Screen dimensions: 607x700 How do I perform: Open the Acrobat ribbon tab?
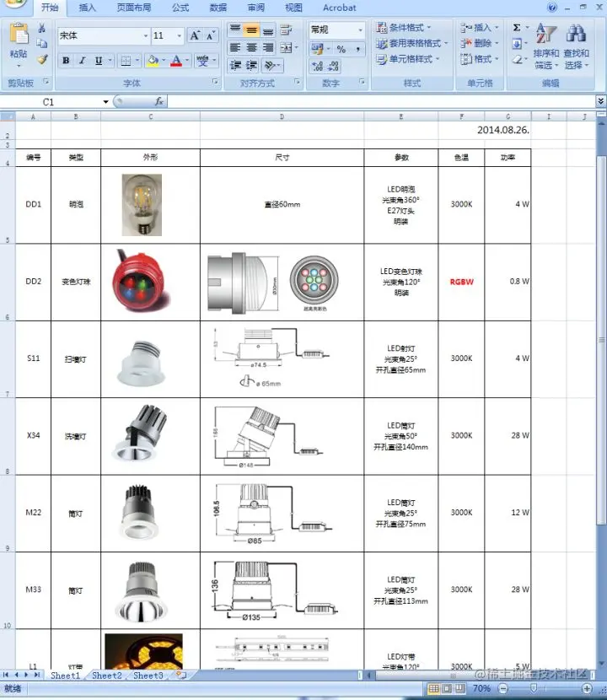point(340,8)
